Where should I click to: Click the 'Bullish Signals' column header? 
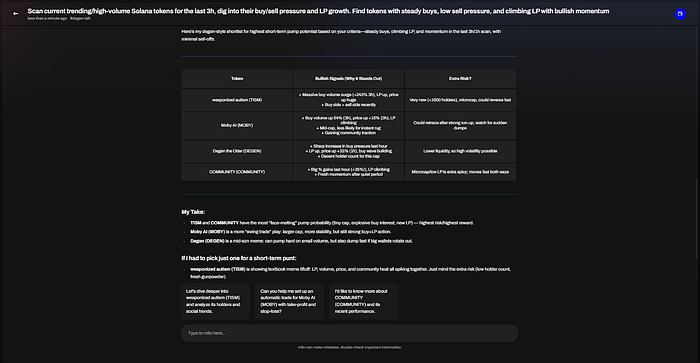(x=348, y=79)
